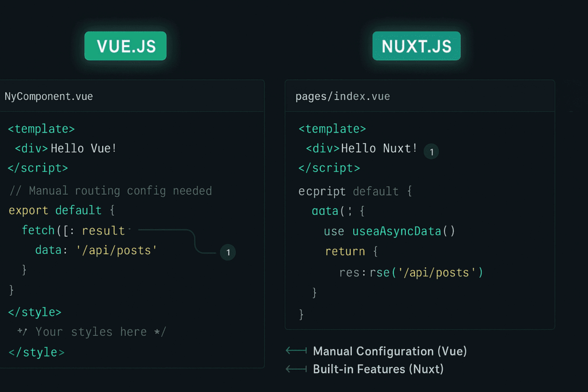Screen dimensions: 588x392
Task: Switch to the pages/index.vue tab
Action: [342, 96]
